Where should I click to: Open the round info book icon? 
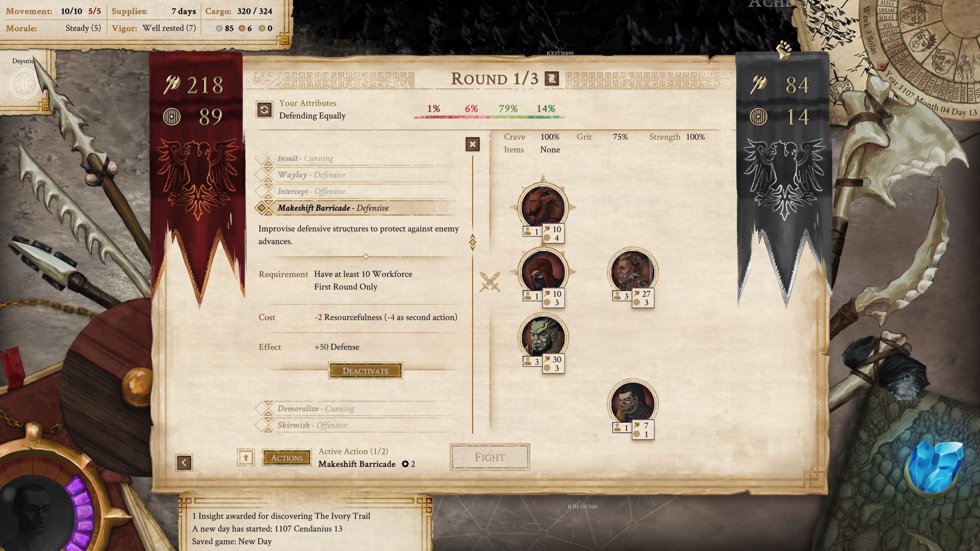pyautogui.click(x=552, y=79)
